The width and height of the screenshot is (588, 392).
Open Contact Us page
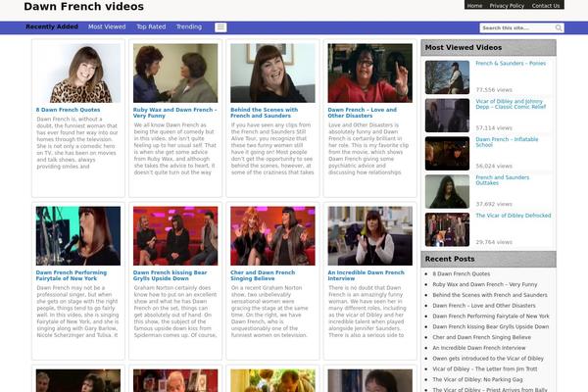[x=546, y=6]
